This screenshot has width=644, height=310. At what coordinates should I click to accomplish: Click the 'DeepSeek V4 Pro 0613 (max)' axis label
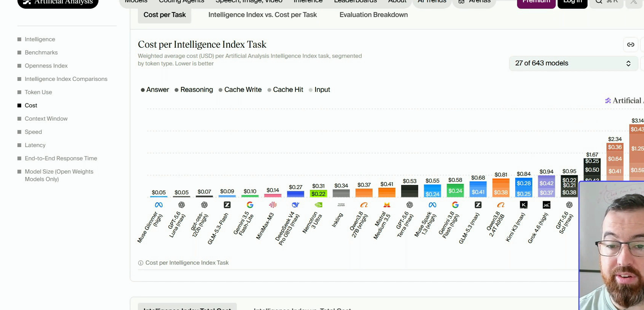point(289,228)
